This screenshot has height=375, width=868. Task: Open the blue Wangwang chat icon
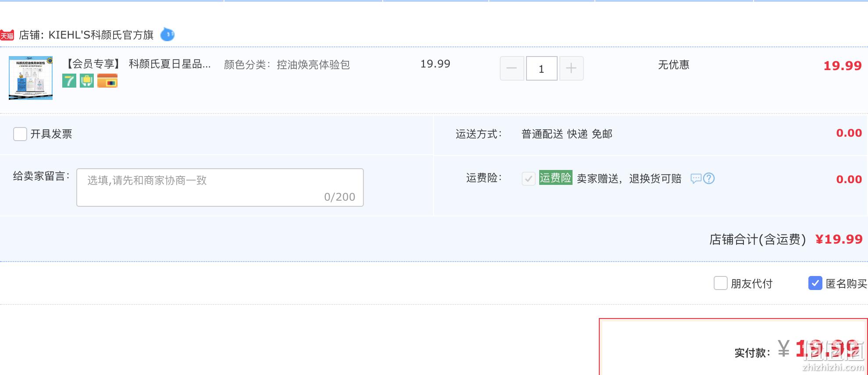[x=167, y=34]
